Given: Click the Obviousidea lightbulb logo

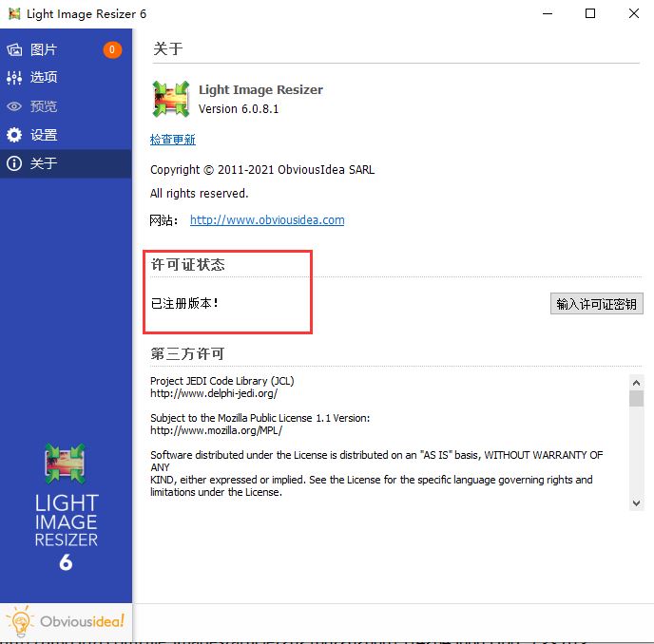Looking at the screenshot, I should (x=66, y=621).
